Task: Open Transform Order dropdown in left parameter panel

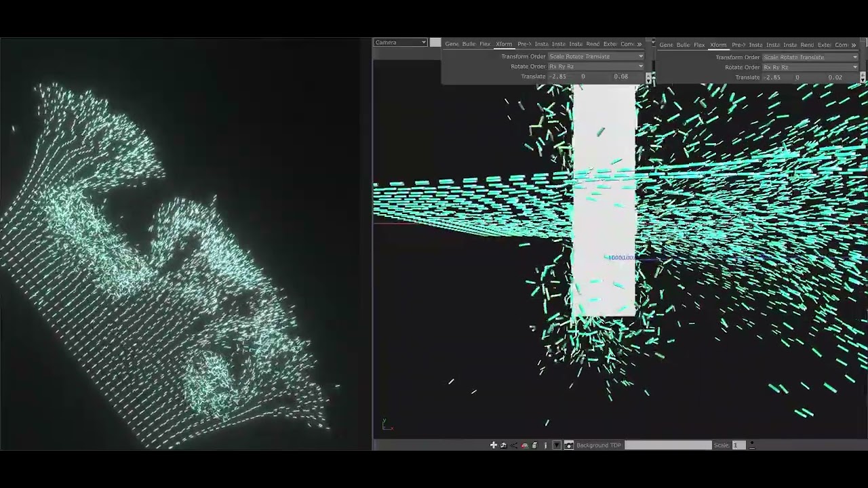Action: (x=596, y=56)
